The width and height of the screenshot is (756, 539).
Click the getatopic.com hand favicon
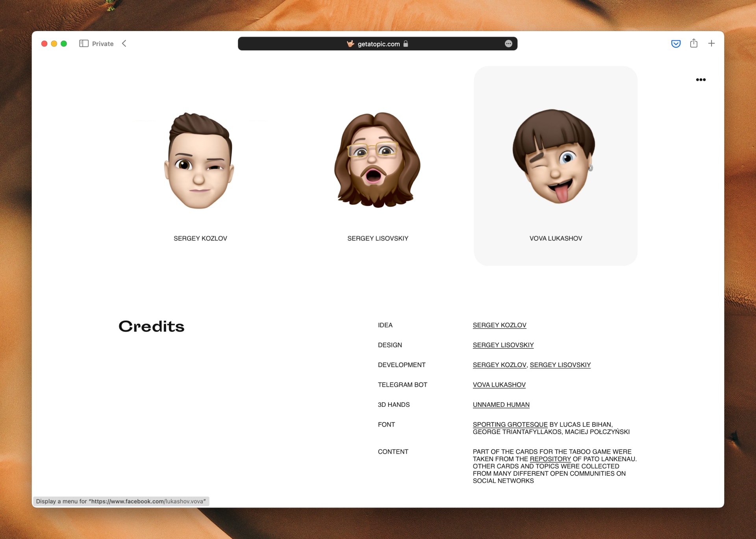350,44
